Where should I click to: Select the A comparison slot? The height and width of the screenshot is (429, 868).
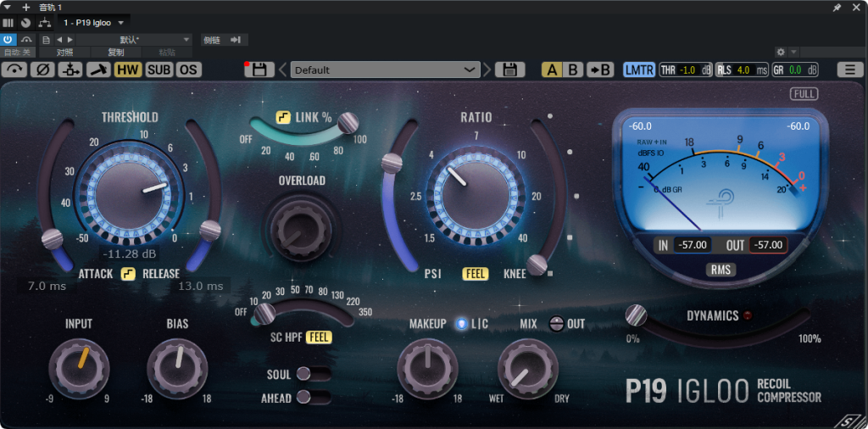point(552,70)
